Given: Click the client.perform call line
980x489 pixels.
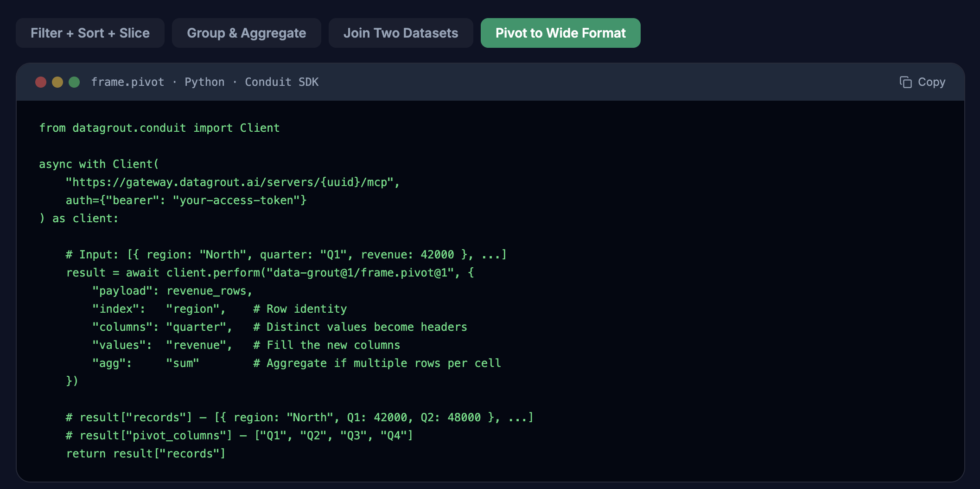Looking at the screenshot, I should coord(270,273).
